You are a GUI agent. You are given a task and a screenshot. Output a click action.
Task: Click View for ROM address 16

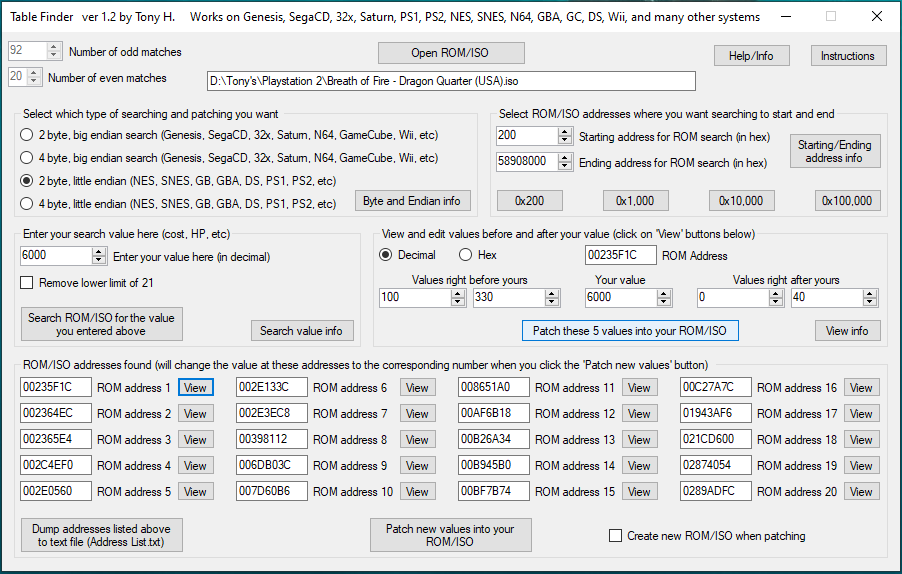coord(861,387)
